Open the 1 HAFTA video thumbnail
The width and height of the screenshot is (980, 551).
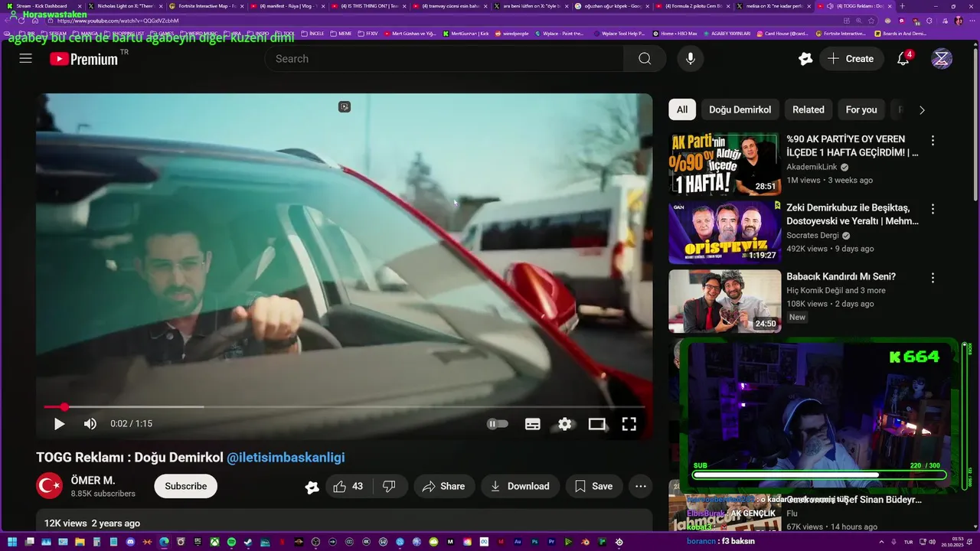pyautogui.click(x=725, y=164)
